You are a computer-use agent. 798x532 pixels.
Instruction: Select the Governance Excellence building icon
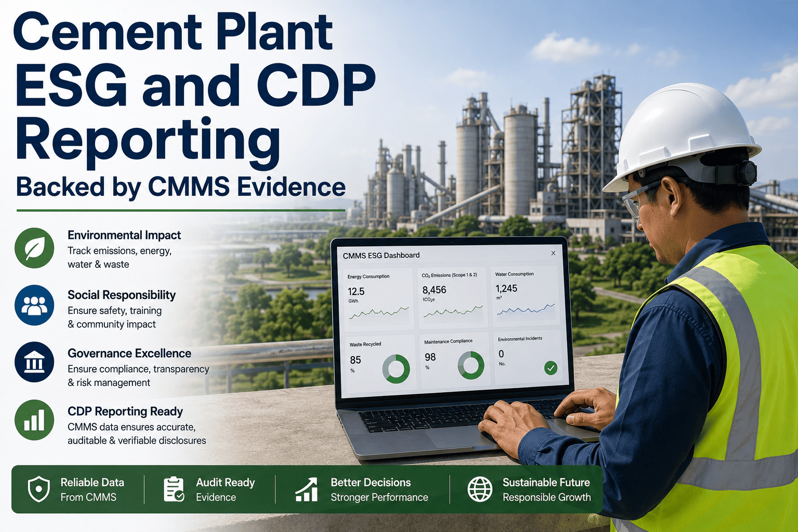click(x=34, y=362)
